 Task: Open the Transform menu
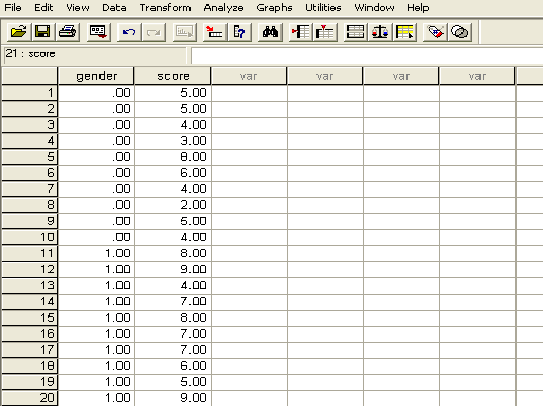(x=165, y=8)
